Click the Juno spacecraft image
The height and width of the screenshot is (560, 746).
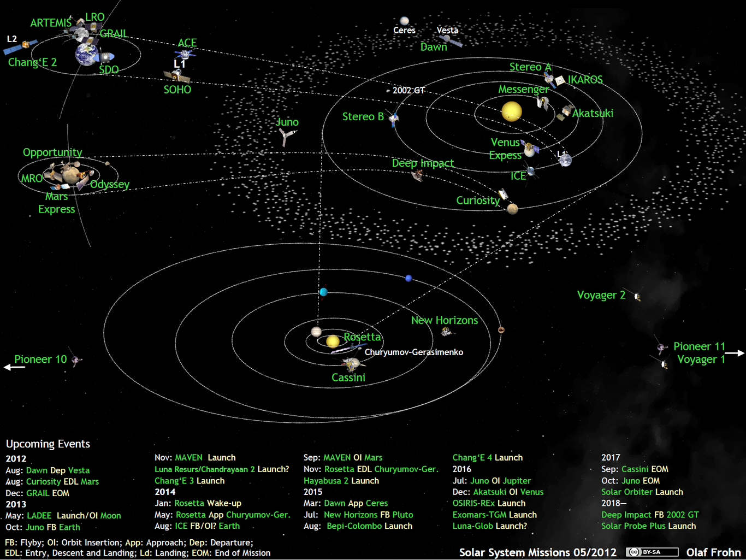pos(286,137)
